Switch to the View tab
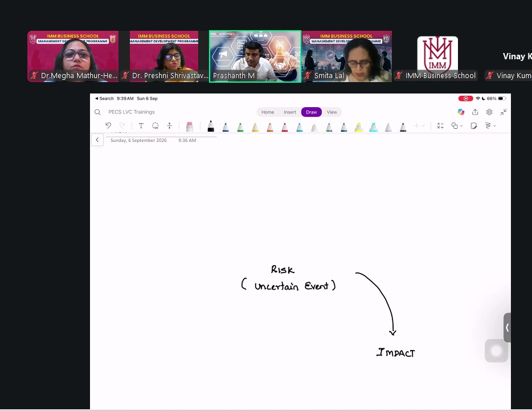The width and height of the screenshot is (532, 411). 332,112
